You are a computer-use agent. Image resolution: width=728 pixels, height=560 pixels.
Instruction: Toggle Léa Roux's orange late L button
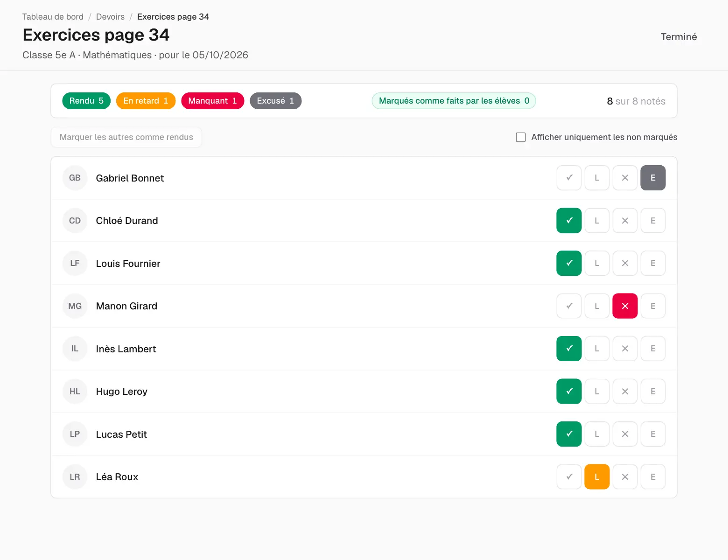pos(597,477)
